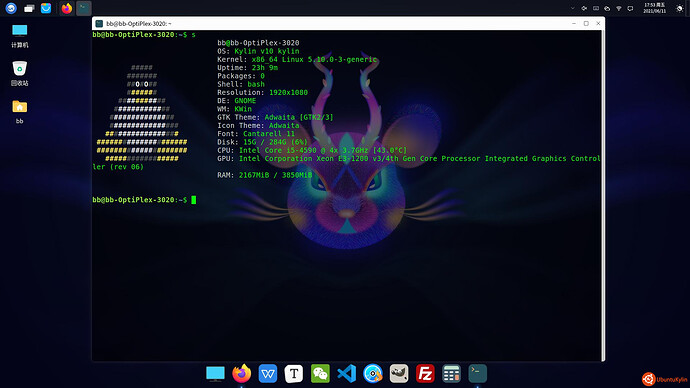Click the green cursor at the terminal prompt

coord(194,200)
